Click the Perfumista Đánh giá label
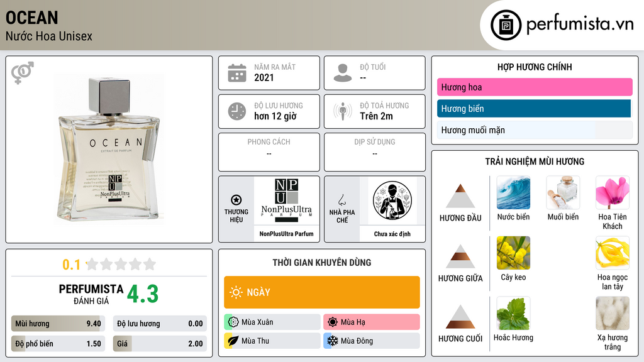644x362 pixels. (x=91, y=294)
